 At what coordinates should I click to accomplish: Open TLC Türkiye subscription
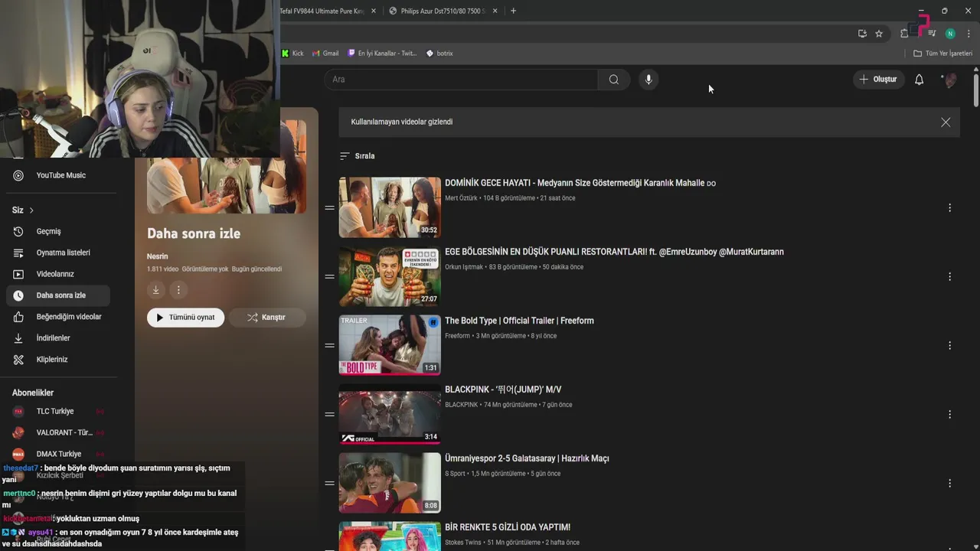[58, 411]
